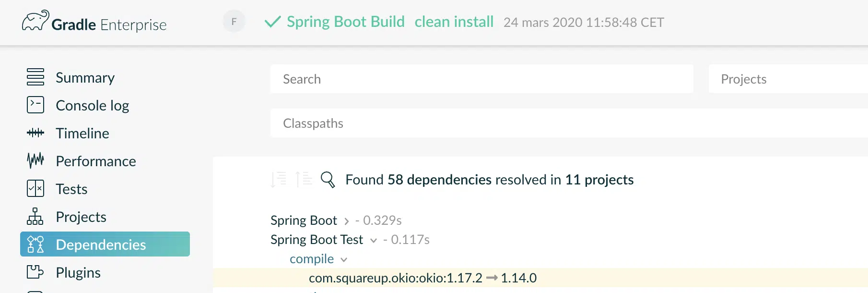868x293 pixels.
Task: Click the Plugins puzzle icon
Action: [x=35, y=272]
